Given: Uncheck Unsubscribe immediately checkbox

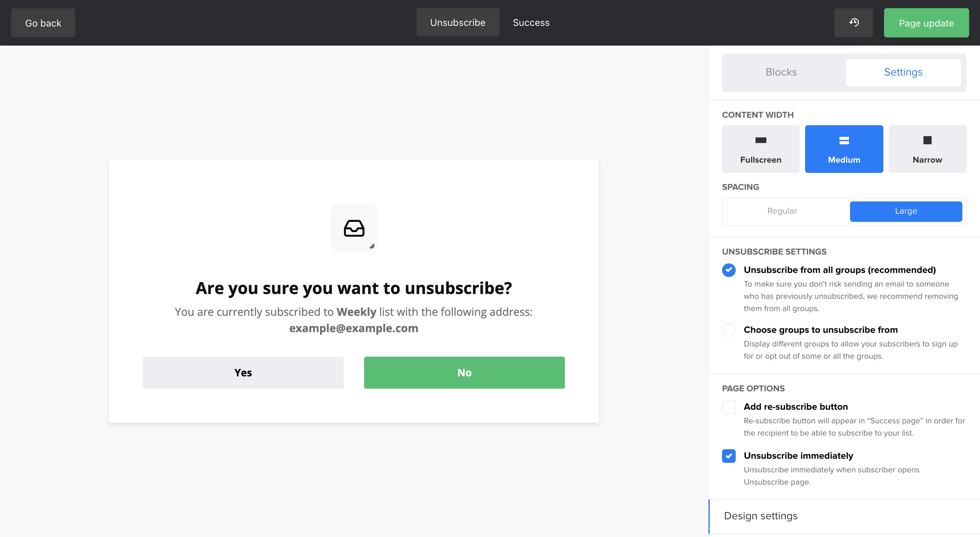Looking at the screenshot, I should [729, 456].
